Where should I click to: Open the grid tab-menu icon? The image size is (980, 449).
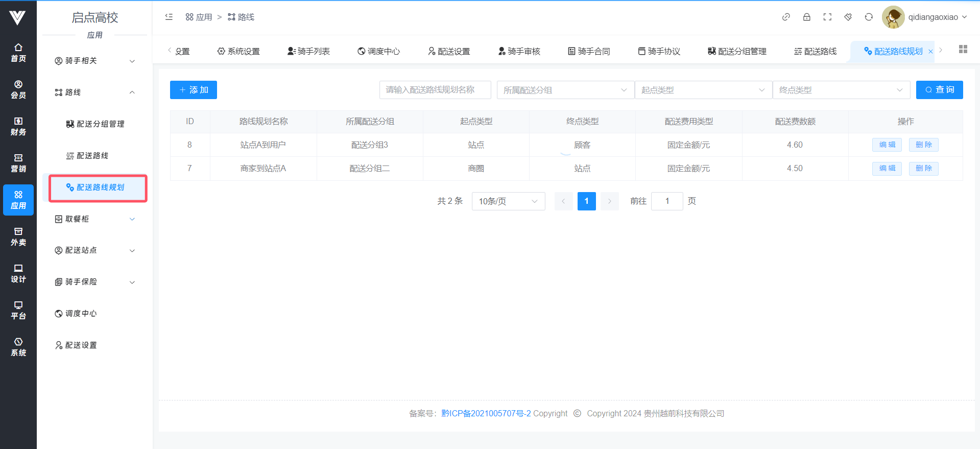[x=963, y=49]
